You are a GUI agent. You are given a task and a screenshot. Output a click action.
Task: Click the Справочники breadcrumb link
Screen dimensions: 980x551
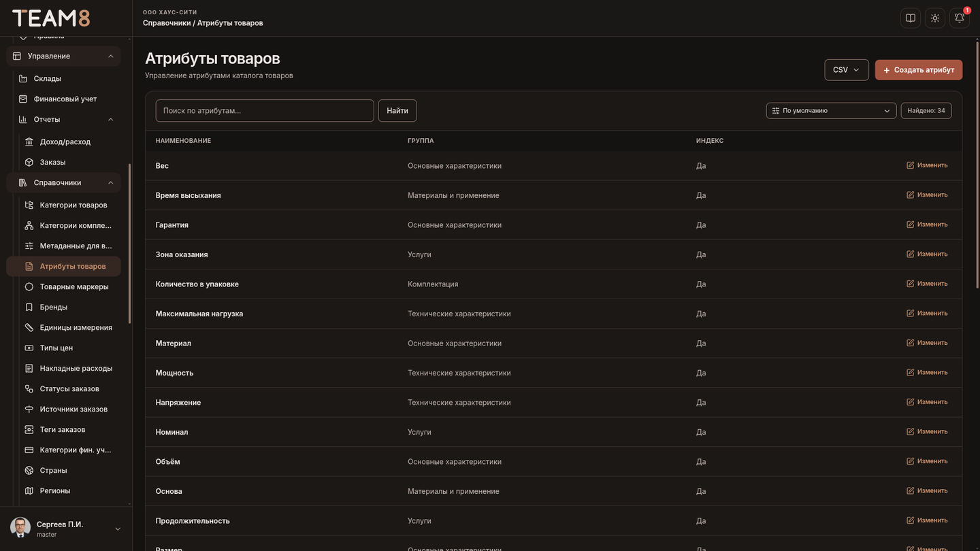pyautogui.click(x=167, y=23)
